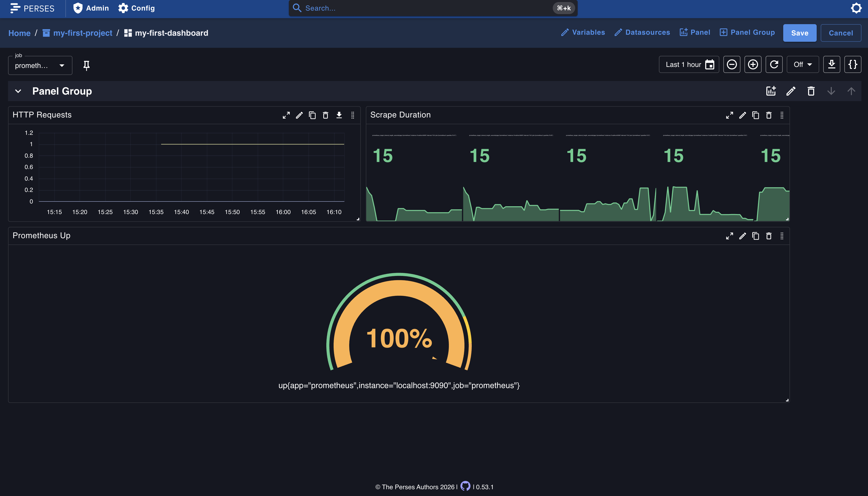Download the dashboard
Image resolution: width=868 pixels, height=496 pixels.
(832, 64)
